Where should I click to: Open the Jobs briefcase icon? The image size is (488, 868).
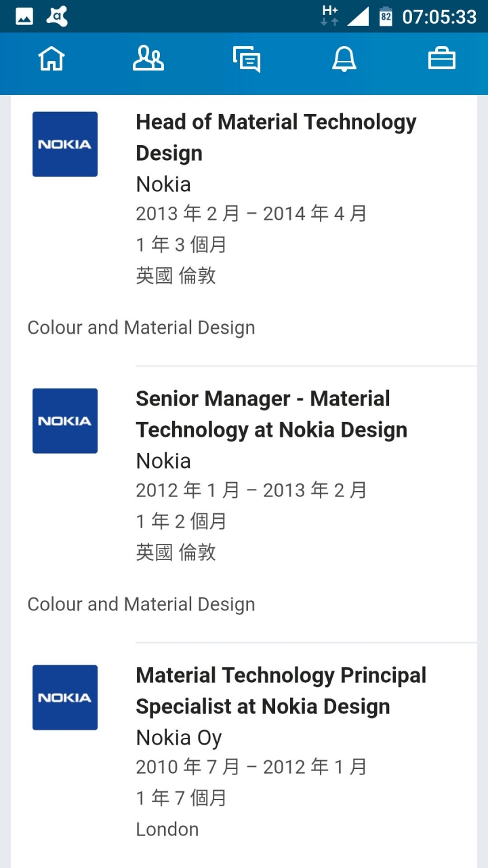[x=442, y=59]
